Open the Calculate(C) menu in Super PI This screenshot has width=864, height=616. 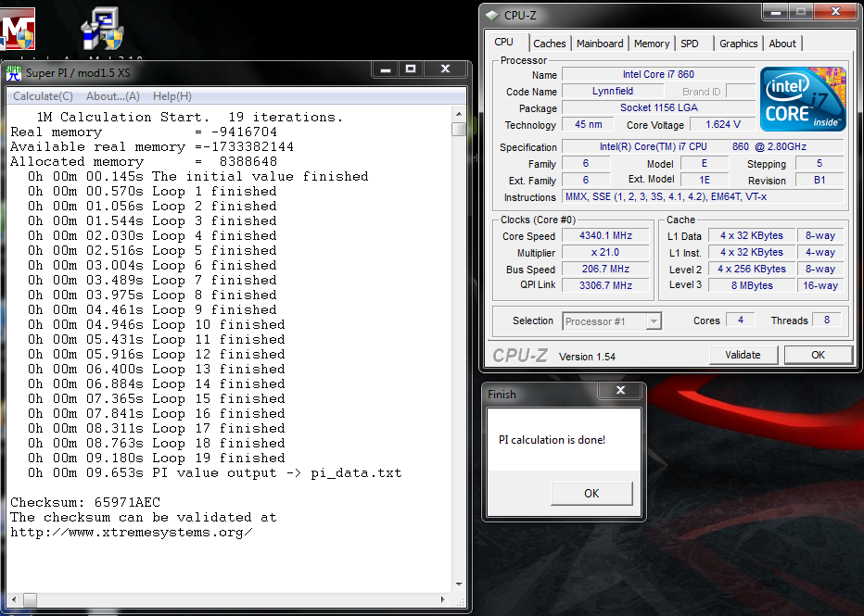coord(43,96)
